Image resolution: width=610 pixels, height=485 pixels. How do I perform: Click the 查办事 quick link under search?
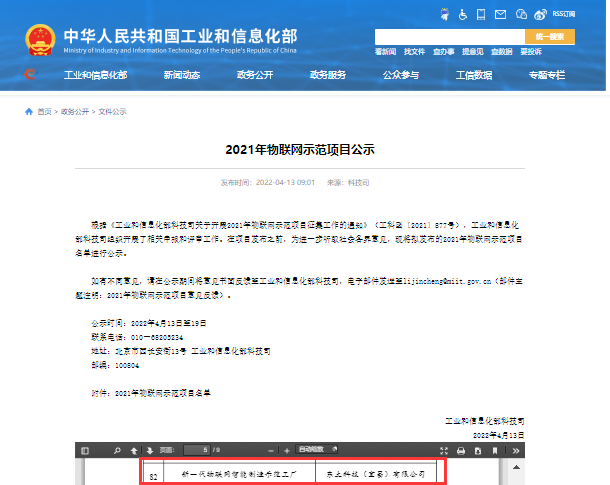click(444, 51)
